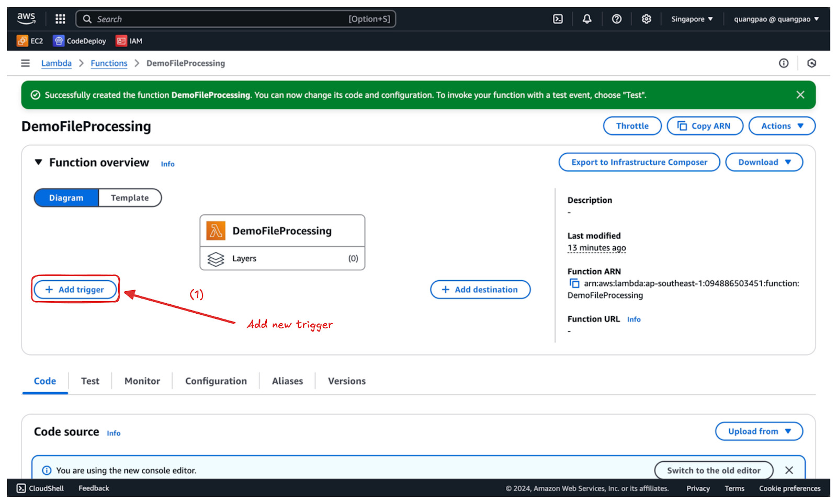Select the Code tab
837x504 pixels.
click(x=45, y=381)
